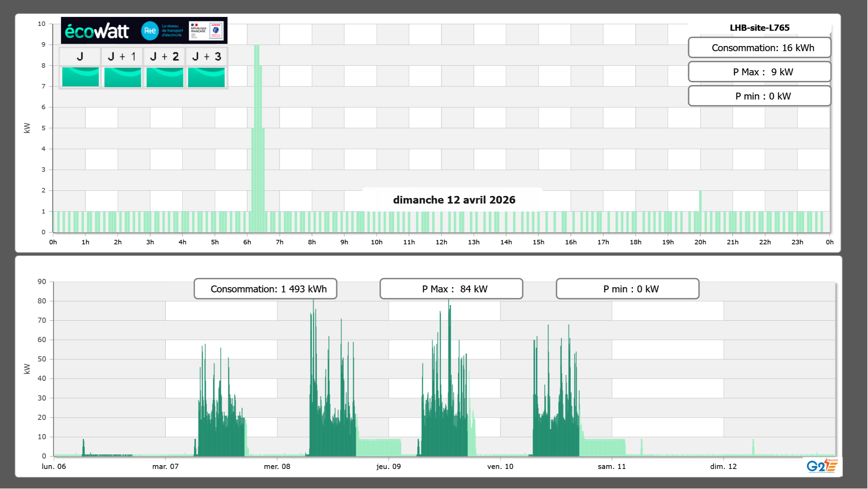The height and width of the screenshot is (489, 868).
Task: Click the Consommation: 16 kWh box
Action: click(759, 48)
